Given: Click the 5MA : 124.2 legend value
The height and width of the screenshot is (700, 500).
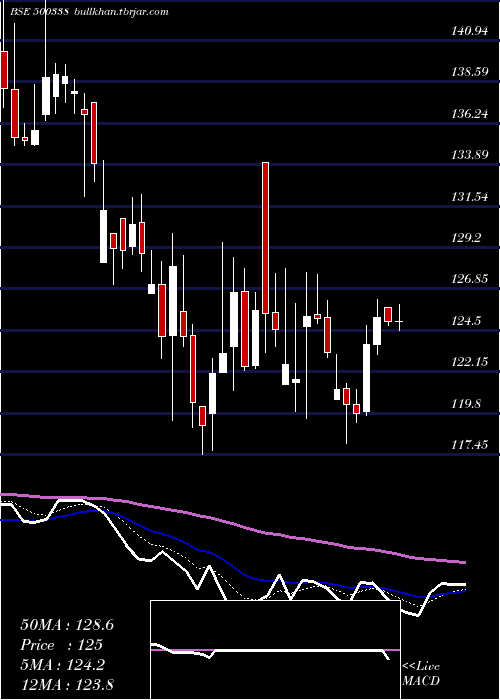Looking at the screenshot, I should click(63, 665).
